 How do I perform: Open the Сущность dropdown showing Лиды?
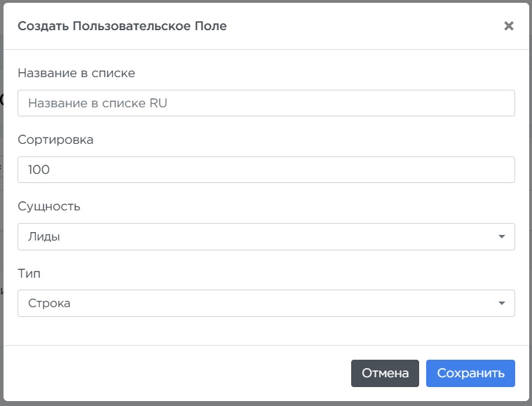(266, 237)
